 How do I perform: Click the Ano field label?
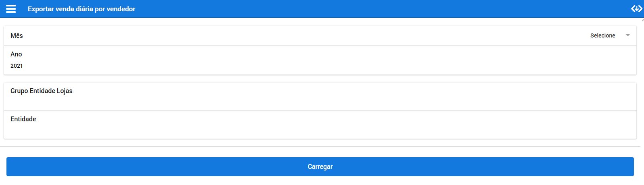[16, 54]
